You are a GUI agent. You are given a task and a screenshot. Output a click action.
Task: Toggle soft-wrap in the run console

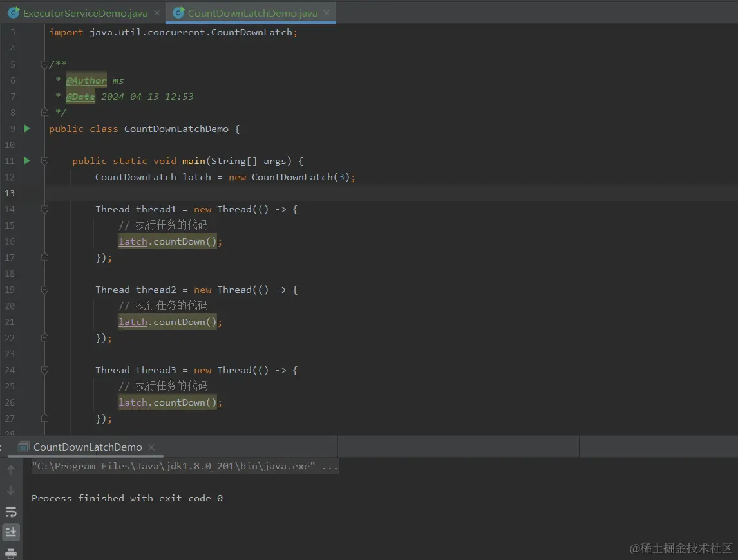(x=11, y=512)
